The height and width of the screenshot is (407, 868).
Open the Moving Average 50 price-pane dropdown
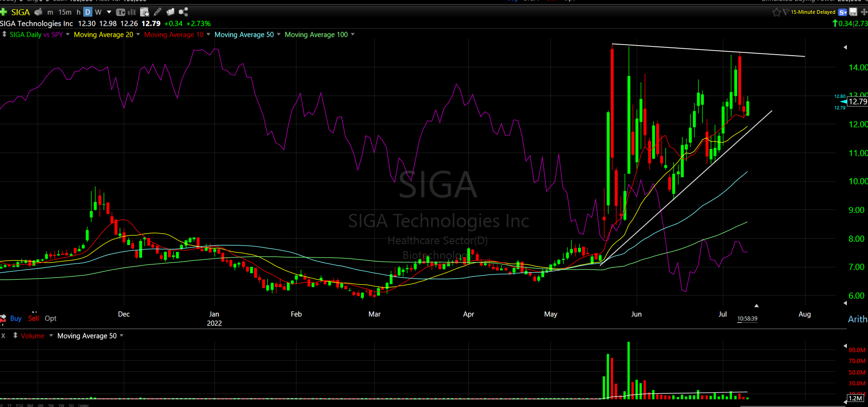coord(278,34)
